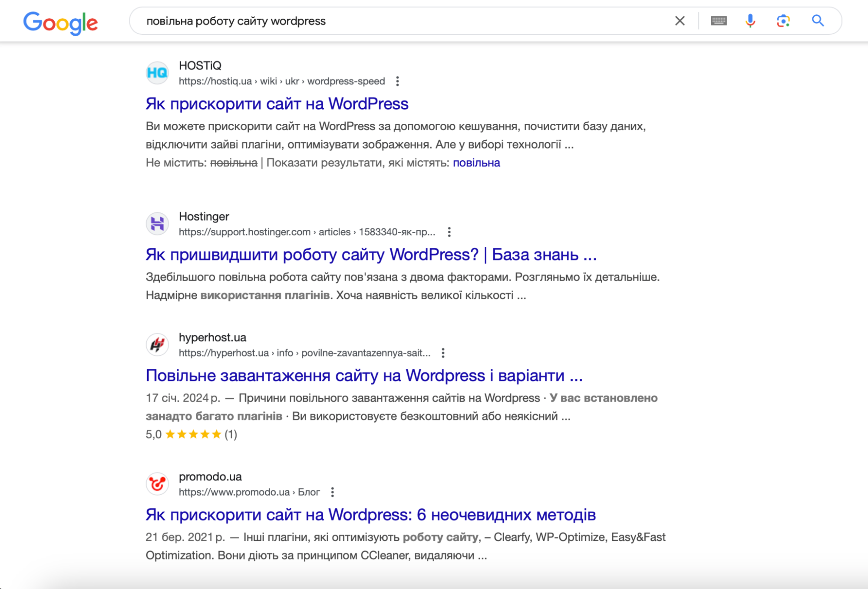868x589 pixels.
Task: Click snippet date '17 січ. 2024 р.'
Action: point(183,398)
